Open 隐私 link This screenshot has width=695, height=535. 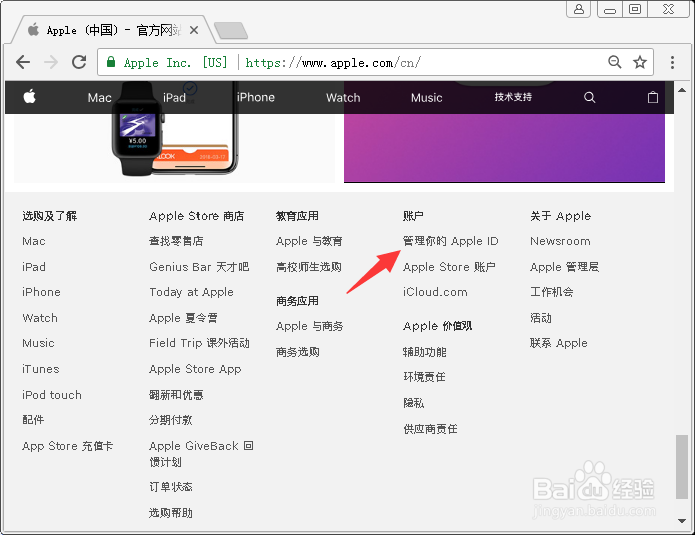(414, 402)
